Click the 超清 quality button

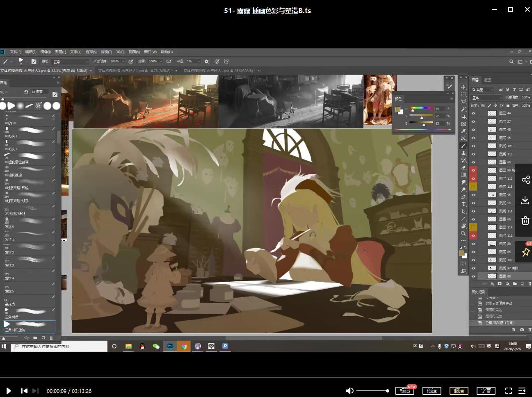(x=459, y=391)
